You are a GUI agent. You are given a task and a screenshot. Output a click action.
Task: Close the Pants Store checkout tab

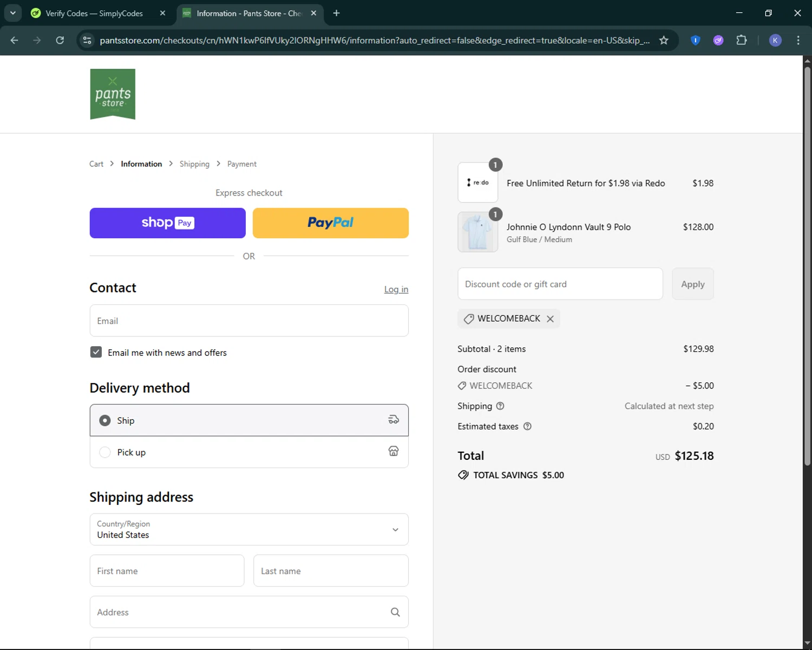pos(313,13)
